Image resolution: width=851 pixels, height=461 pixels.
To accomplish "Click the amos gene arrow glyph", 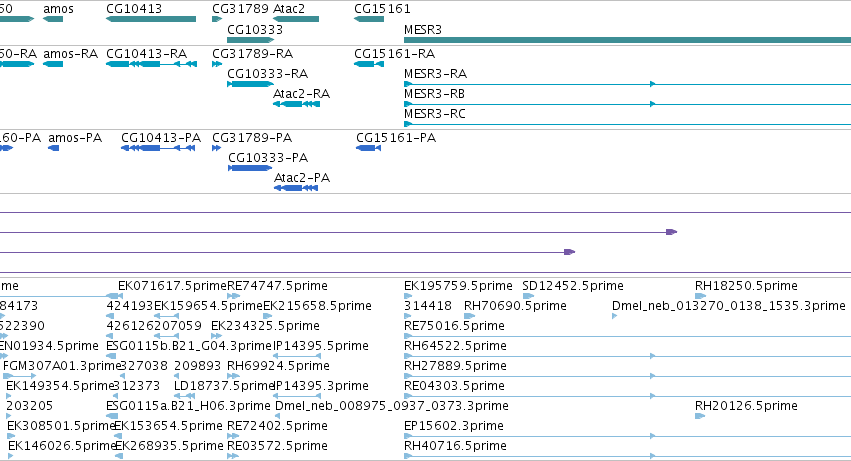I will [53, 19].
